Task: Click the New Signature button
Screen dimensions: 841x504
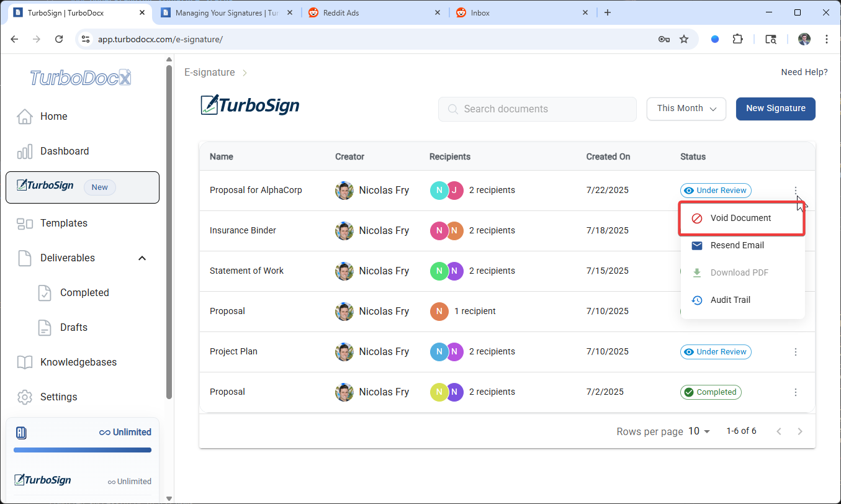Action: (776, 109)
